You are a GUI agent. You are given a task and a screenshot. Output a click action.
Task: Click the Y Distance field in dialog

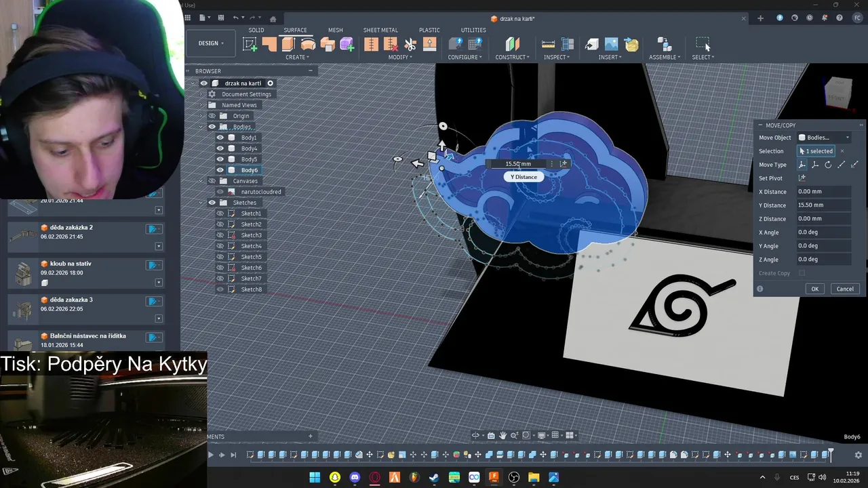[824, 205]
